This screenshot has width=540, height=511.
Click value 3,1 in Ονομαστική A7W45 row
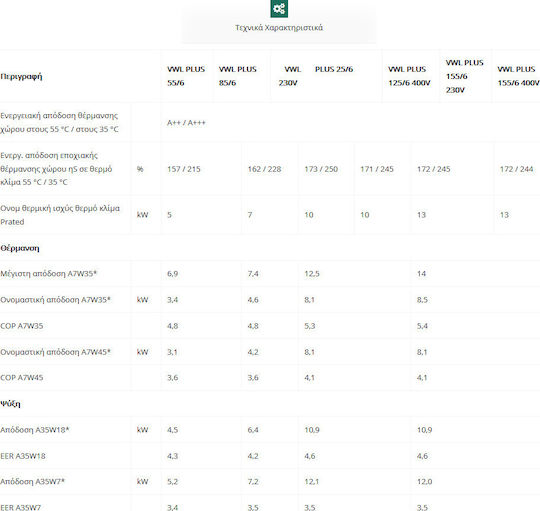(x=172, y=352)
